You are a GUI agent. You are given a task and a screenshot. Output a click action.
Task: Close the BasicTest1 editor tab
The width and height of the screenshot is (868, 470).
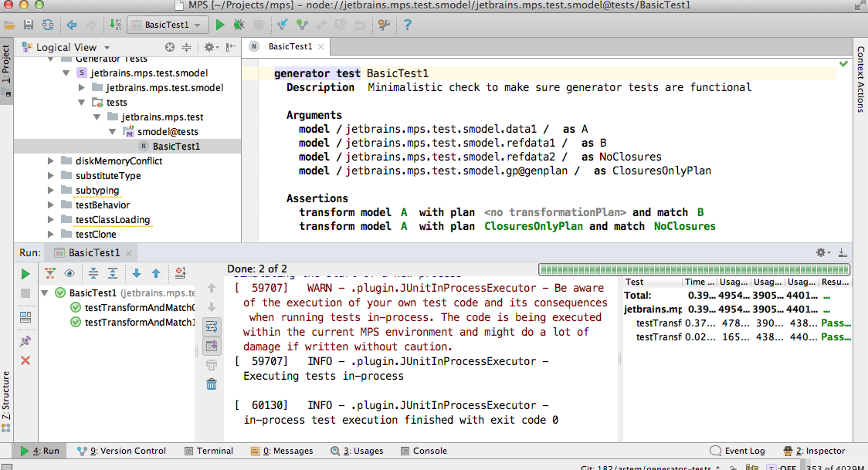320,47
